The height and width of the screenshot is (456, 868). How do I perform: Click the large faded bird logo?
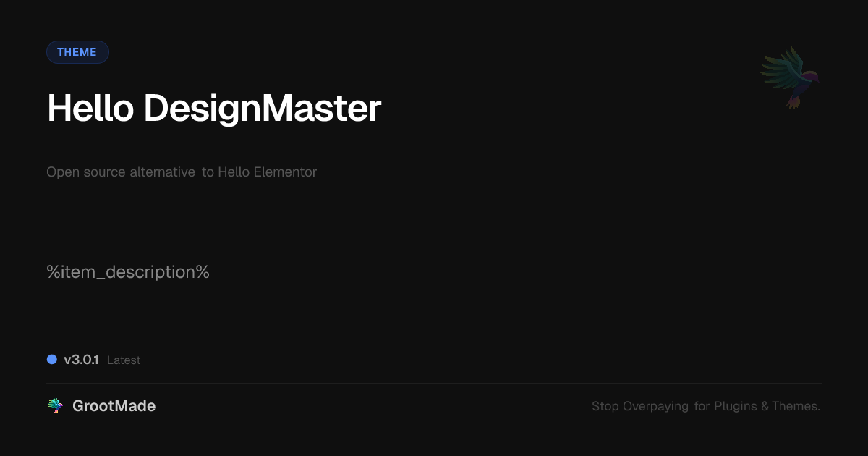coord(790,77)
